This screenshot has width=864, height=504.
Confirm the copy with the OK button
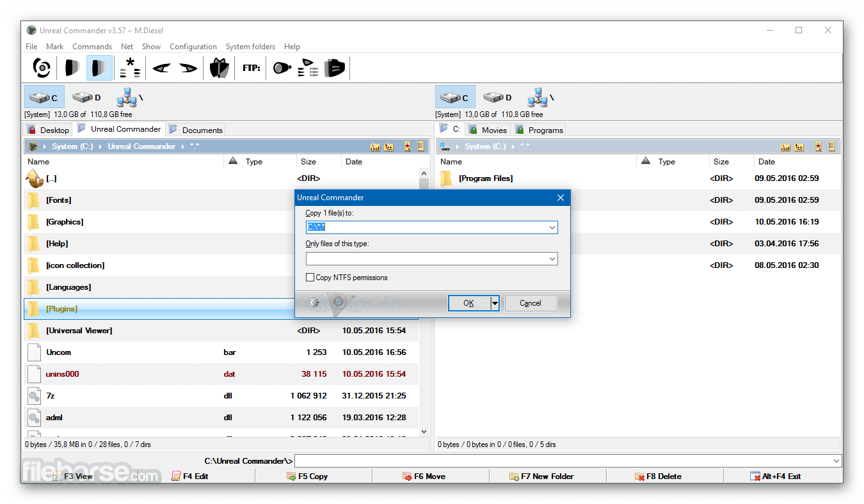coord(469,303)
